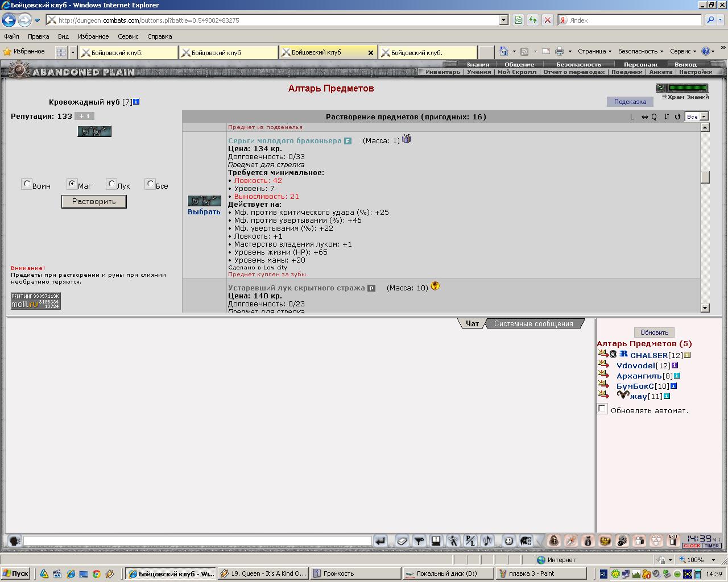The width and height of the screenshot is (728, 582).
Task: Click the IE Home toolbar icon
Action: tap(503, 51)
